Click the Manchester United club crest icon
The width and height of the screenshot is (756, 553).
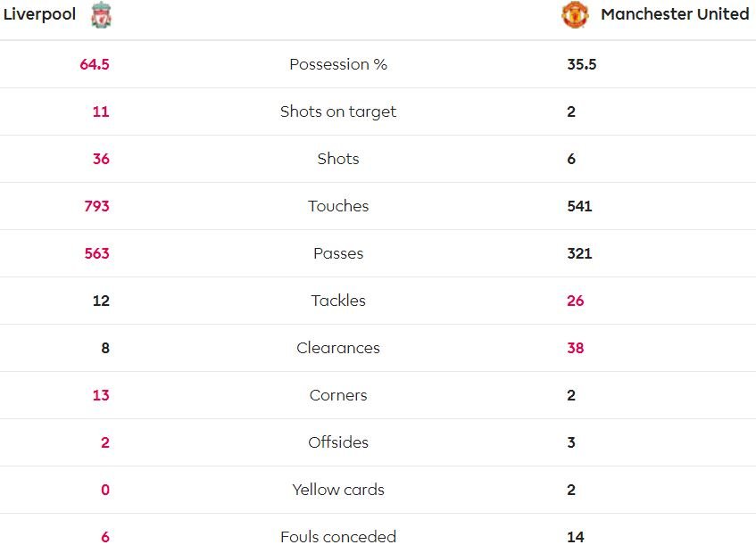575,15
